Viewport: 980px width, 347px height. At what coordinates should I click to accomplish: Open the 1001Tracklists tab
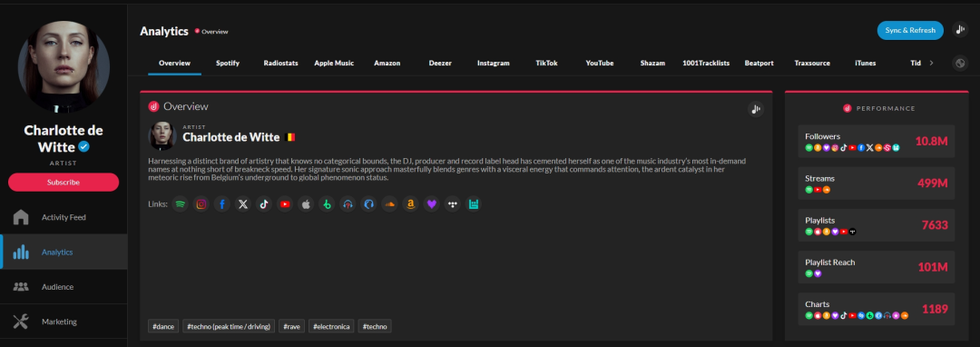coord(706,64)
